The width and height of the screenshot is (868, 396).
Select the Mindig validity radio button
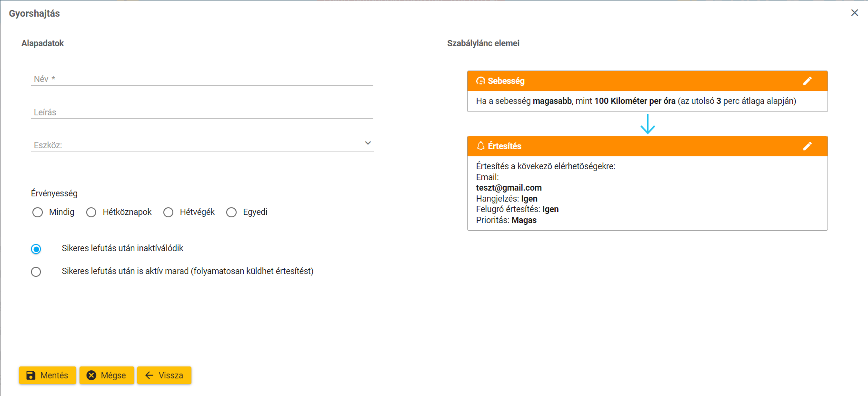[x=38, y=213]
